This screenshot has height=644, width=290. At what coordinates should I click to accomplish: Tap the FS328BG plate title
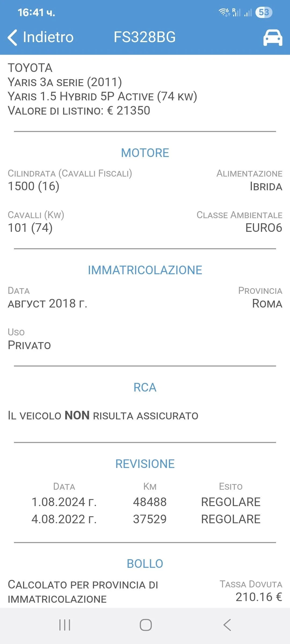(x=144, y=37)
